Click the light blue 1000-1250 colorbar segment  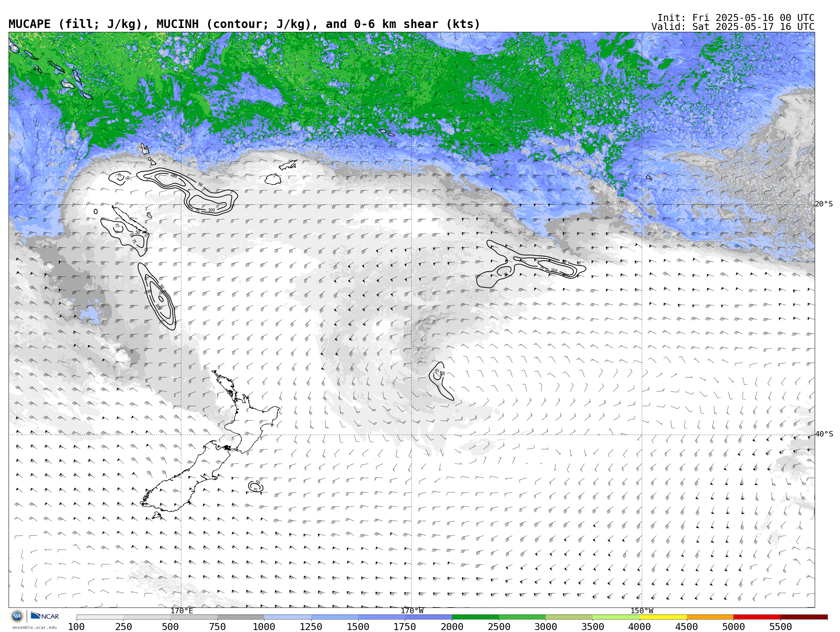pyautogui.click(x=288, y=617)
